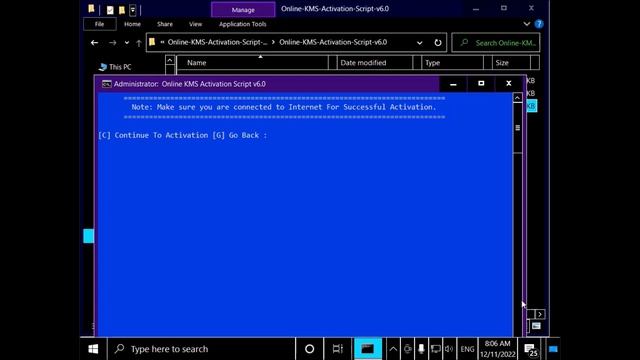The image size is (640, 360).
Task: Open clock showing 8:06 AM
Action: tap(498, 349)
